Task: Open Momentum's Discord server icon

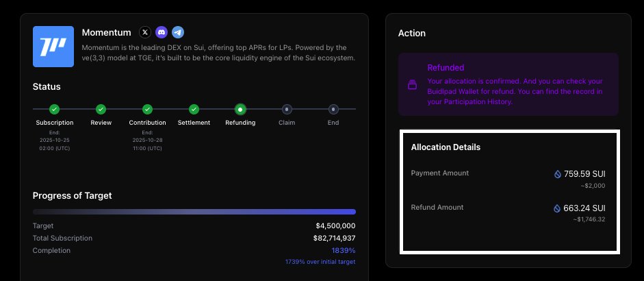Action: coord(162,32)
